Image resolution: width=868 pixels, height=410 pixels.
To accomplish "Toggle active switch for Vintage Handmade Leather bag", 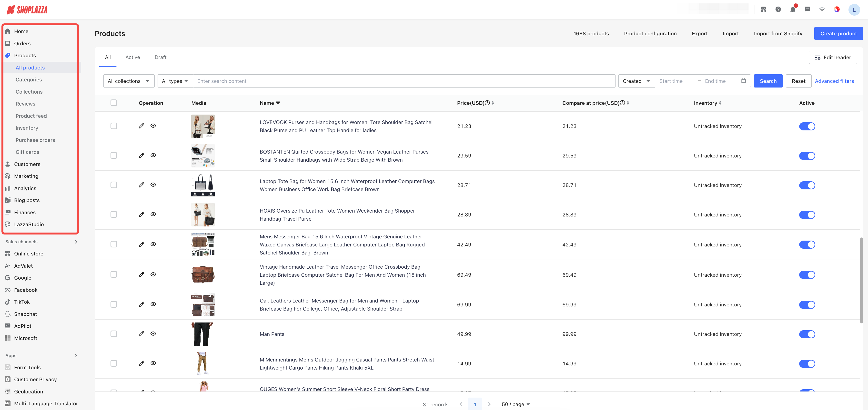I will tap(807, 275).
